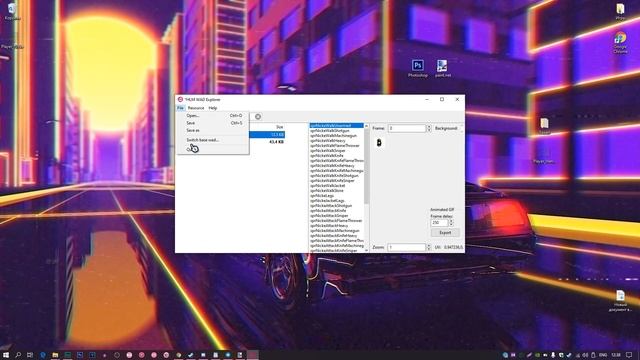Open the Windows Start menu
This screenshot has height=360, width=640.
click(x=6, y=355)
